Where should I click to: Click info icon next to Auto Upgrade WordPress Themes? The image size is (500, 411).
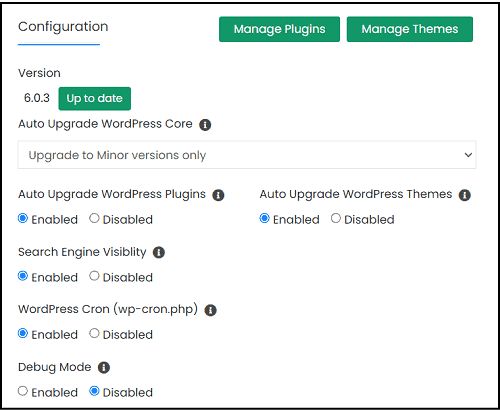coord(465,195)
